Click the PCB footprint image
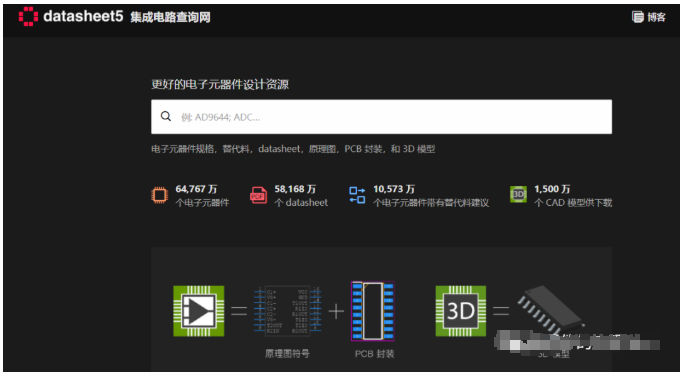 (373, 311)
